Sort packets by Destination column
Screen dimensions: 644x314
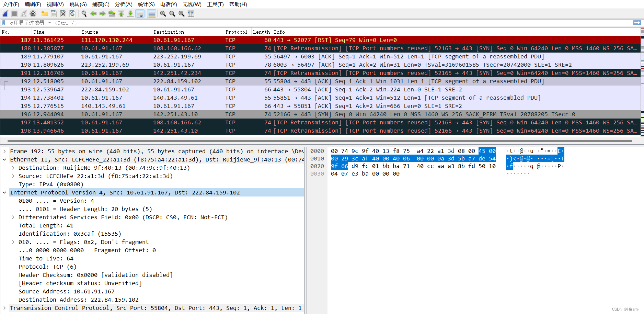(x=188, y=32)
